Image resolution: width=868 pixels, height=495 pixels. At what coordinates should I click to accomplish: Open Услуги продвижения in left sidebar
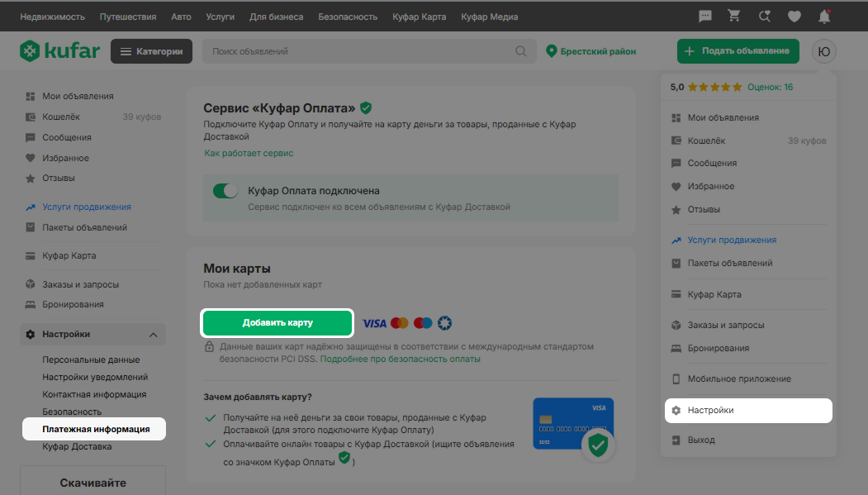87,207
